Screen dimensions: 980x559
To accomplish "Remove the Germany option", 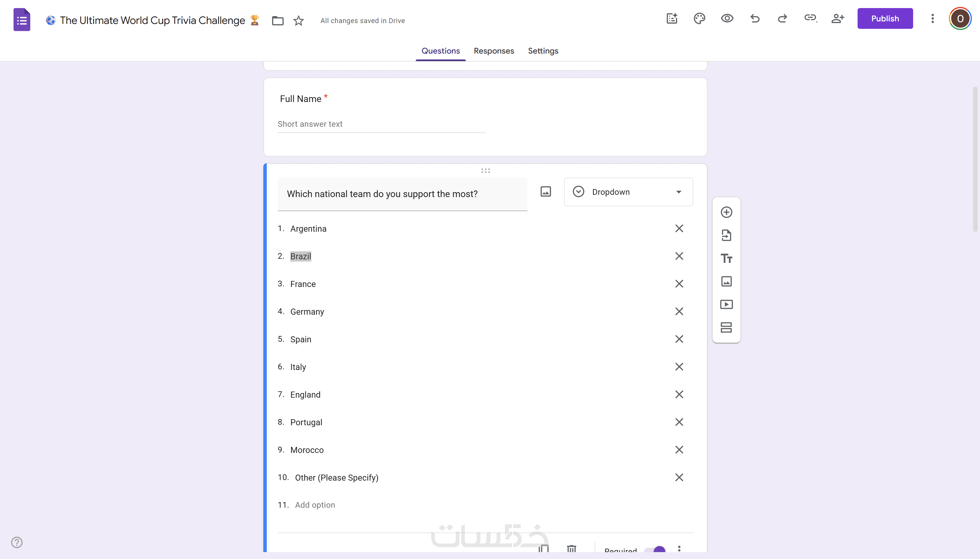I will (x=679, y=311).
